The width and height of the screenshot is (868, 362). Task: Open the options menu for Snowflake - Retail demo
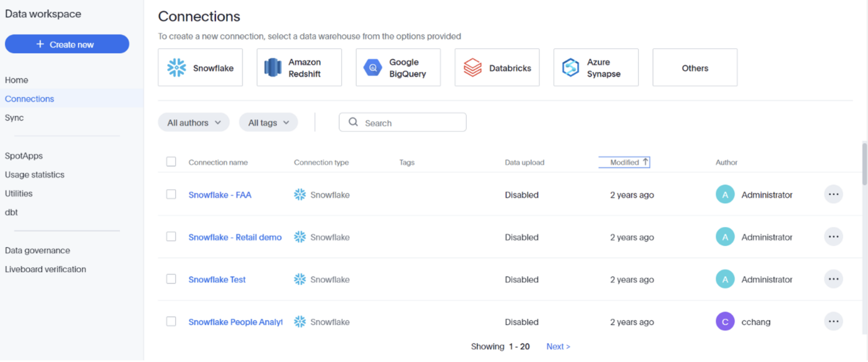point(833,237)
